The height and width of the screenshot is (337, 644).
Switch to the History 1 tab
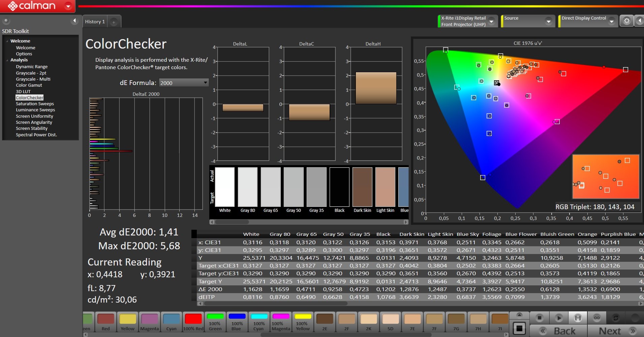pyautogui.click(x=95, y=22)
